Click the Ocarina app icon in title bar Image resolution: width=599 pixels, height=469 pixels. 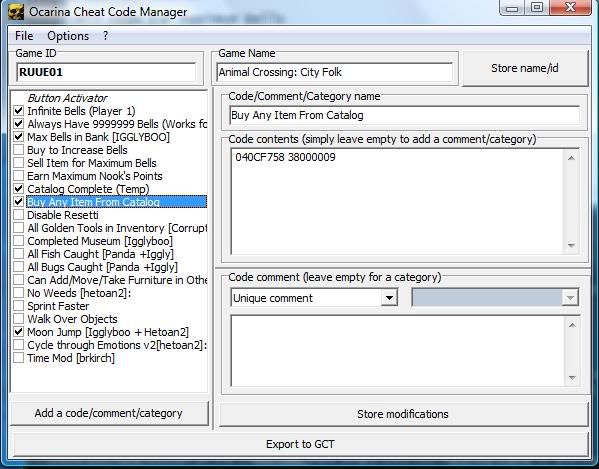coord(16,11)
